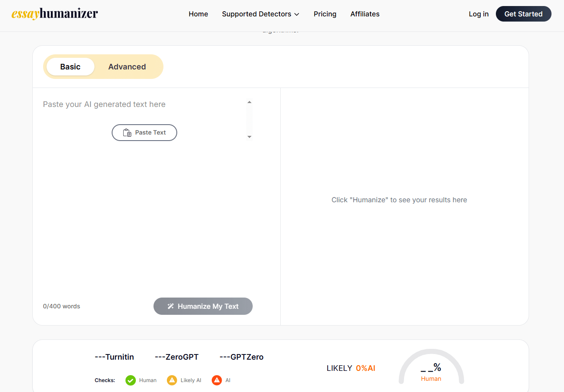Switch to Advanced mode
Viewport: 564px width, 392px height.
pyautogui.click(x=127, y=67)
